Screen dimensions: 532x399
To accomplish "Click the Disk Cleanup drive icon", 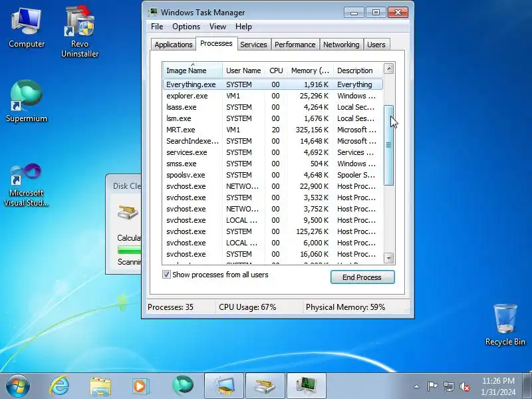I will point(128,212).
